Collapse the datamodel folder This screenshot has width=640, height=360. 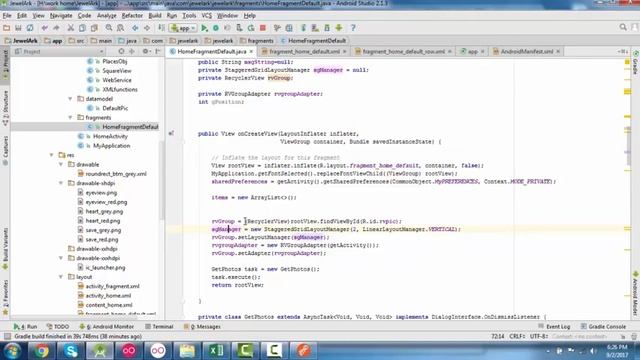[x=70, y=99]
